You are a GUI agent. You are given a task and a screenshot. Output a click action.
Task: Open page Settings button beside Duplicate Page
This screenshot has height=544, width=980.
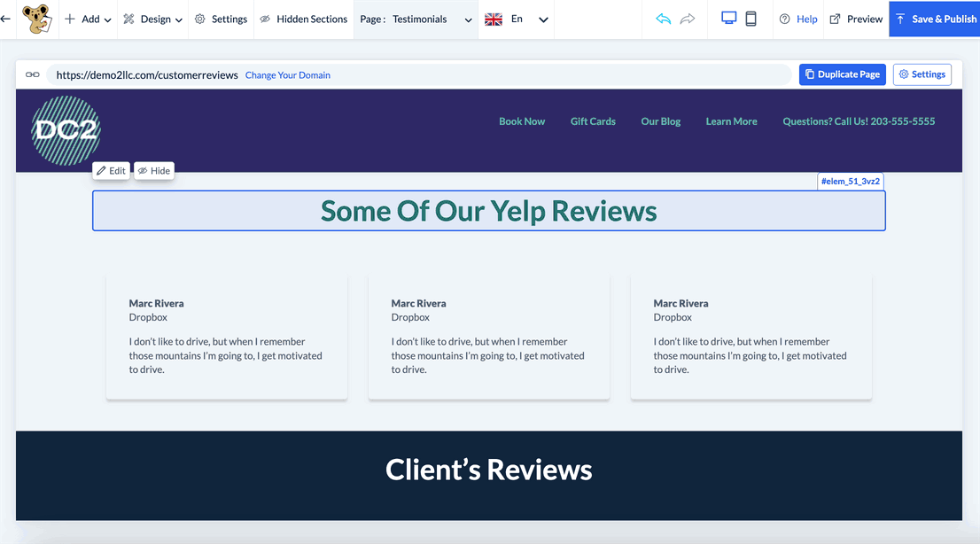[x=922, y=74]
